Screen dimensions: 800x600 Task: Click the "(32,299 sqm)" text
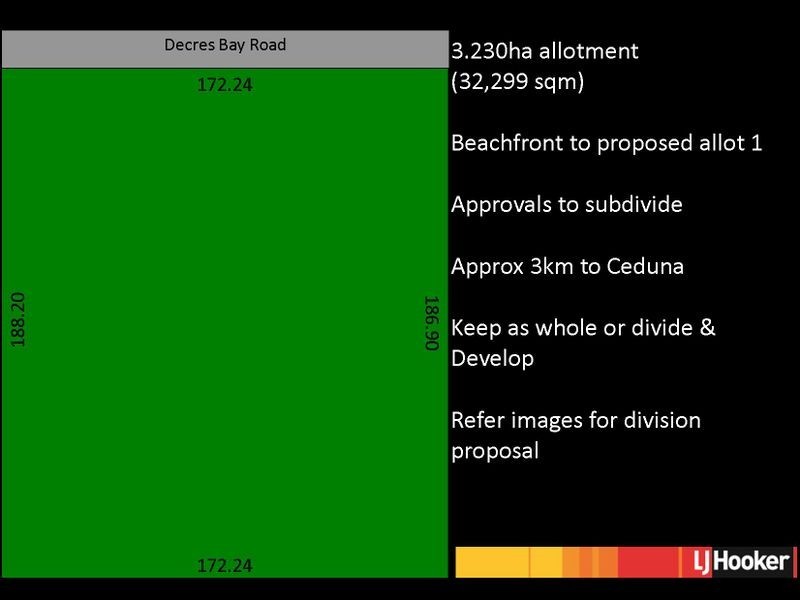pos(517,82)
